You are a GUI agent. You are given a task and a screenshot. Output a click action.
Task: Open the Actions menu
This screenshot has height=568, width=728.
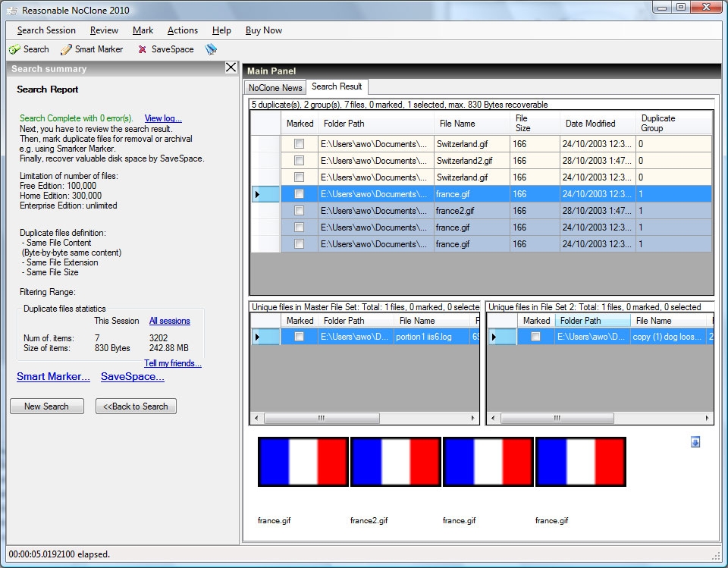182,30
